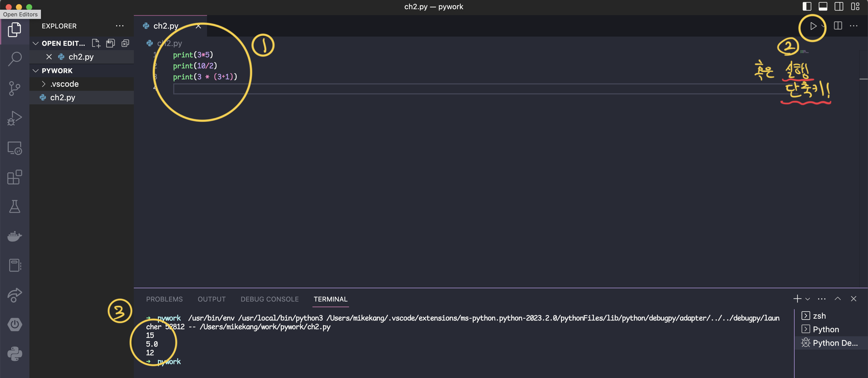Click the Split Editor Right icon
The height and width of the screenshot is (378, 868).
[838, 26]
